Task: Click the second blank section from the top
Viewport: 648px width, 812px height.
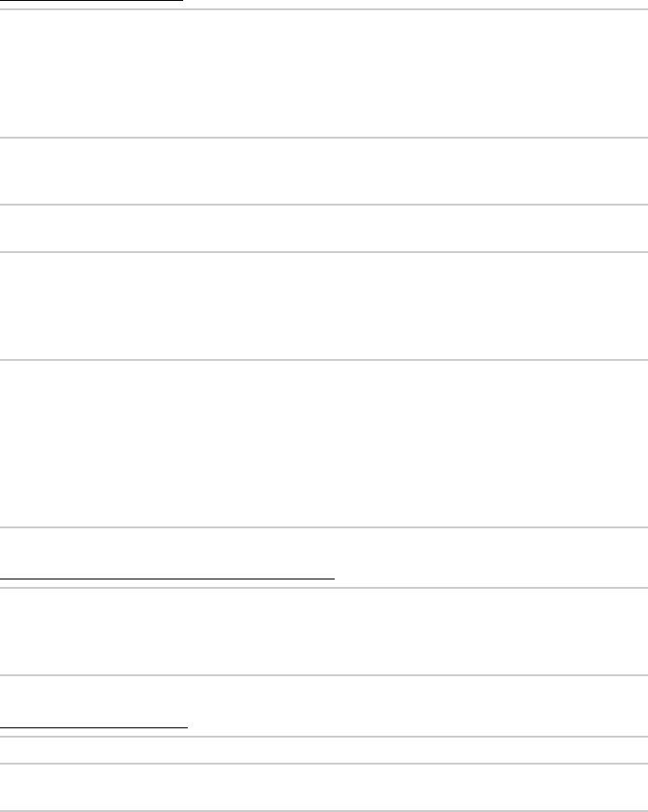Action: pos(324,171)
